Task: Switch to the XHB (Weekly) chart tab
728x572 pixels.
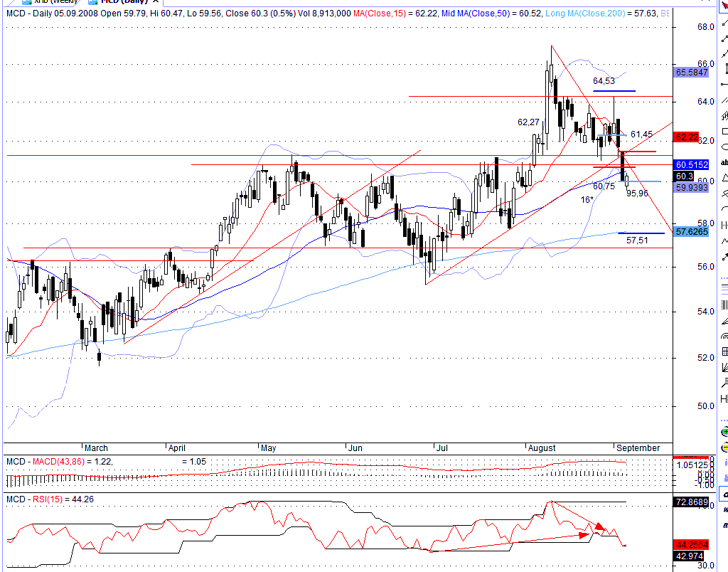Action: coord(49,1)
